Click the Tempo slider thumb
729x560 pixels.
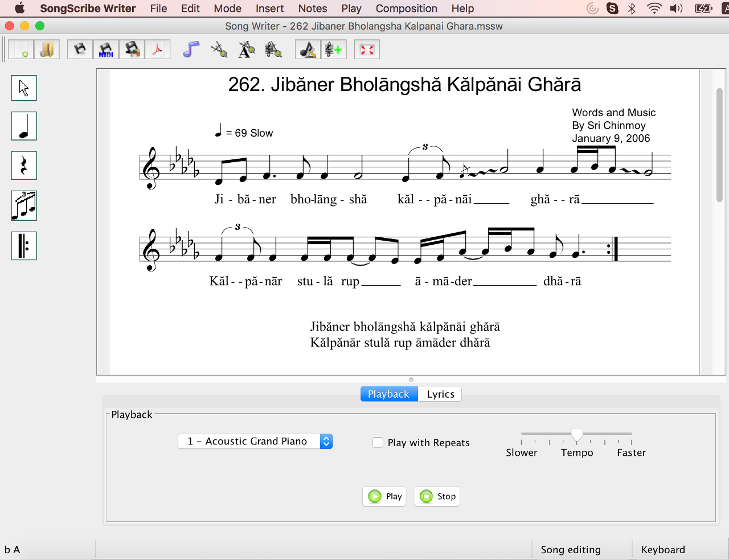pyautogui.click(x=577, y=435)
